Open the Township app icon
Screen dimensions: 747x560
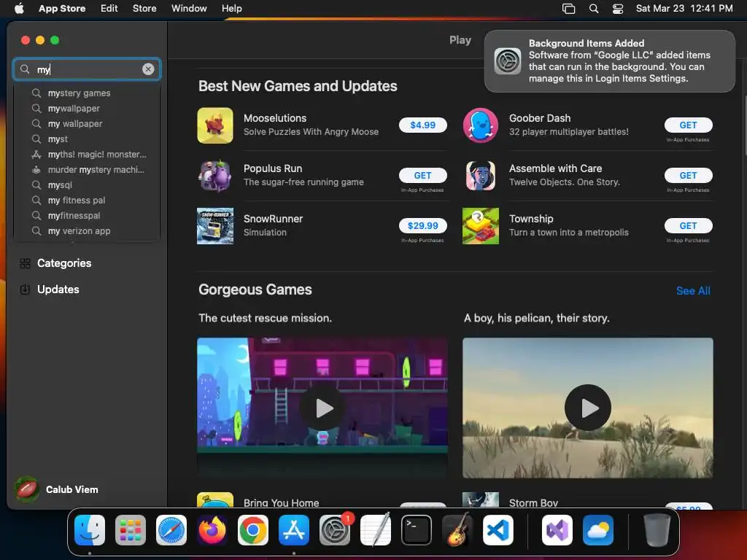(x=481, y=226)
